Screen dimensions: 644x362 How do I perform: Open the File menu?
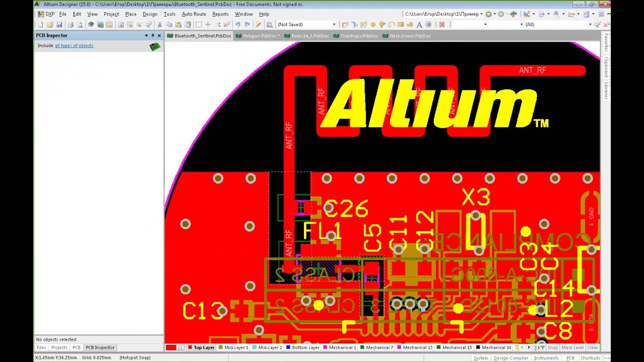click(x=63, y=14)
